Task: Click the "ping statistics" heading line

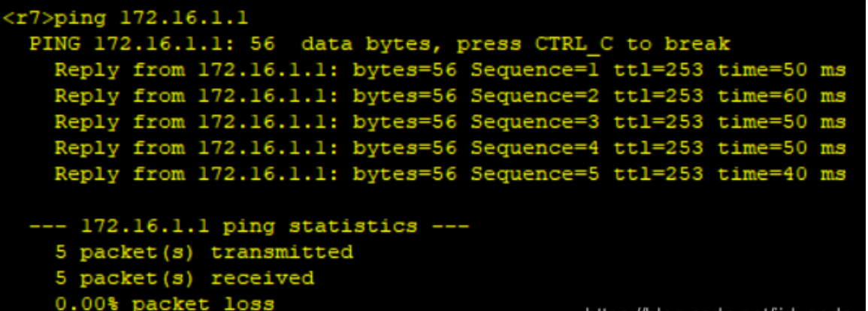Action: (x=249, y=225)
